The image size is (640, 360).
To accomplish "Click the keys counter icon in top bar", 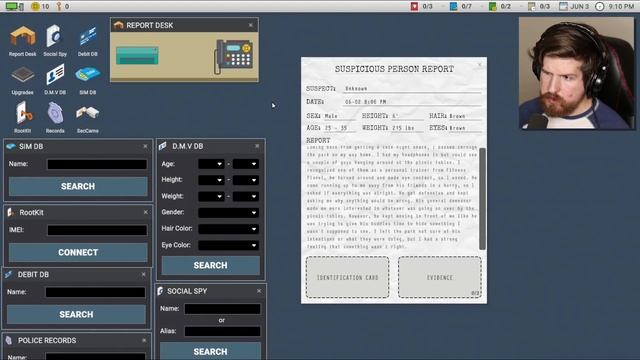I will [58, 6].
